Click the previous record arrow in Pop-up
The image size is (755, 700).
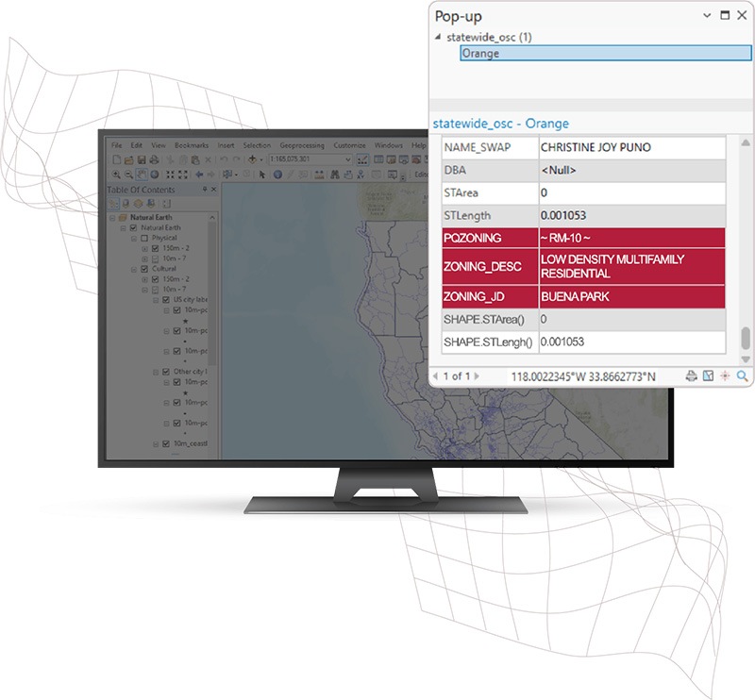(436, 376)
